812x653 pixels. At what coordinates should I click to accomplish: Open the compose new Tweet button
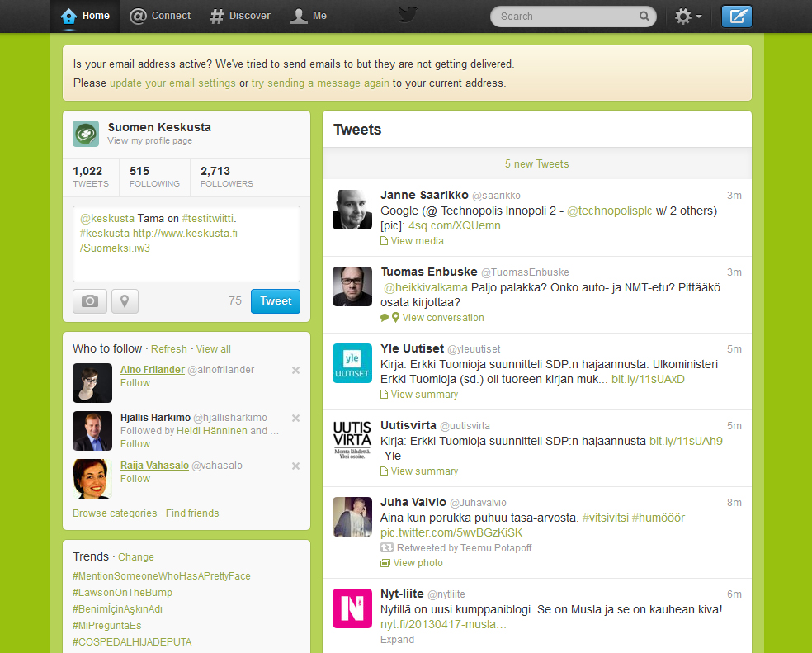(x=736, y=16)
